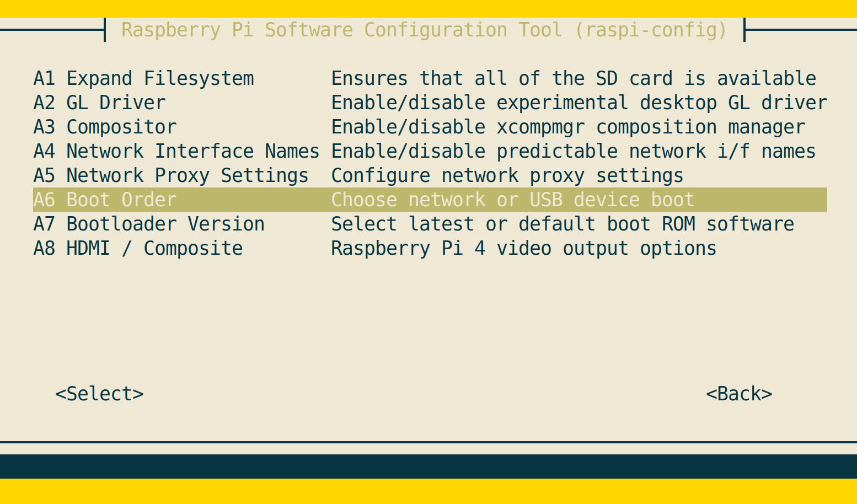This screenshot has width=857, height=504.
Task: Click the 'experimental desktop GL driver' description
Action: [579, 103]
